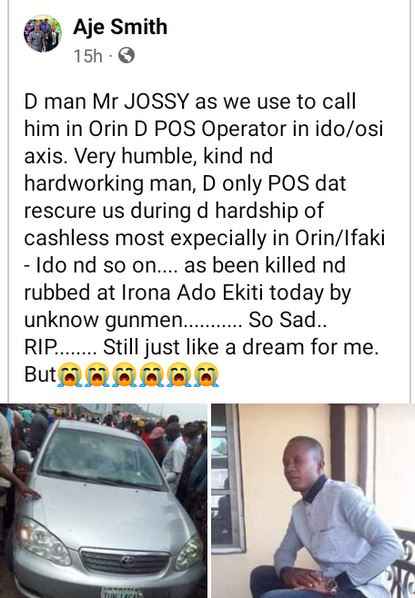
Task: Click the globe public audience icon
Action: click(x=126, y=56)
